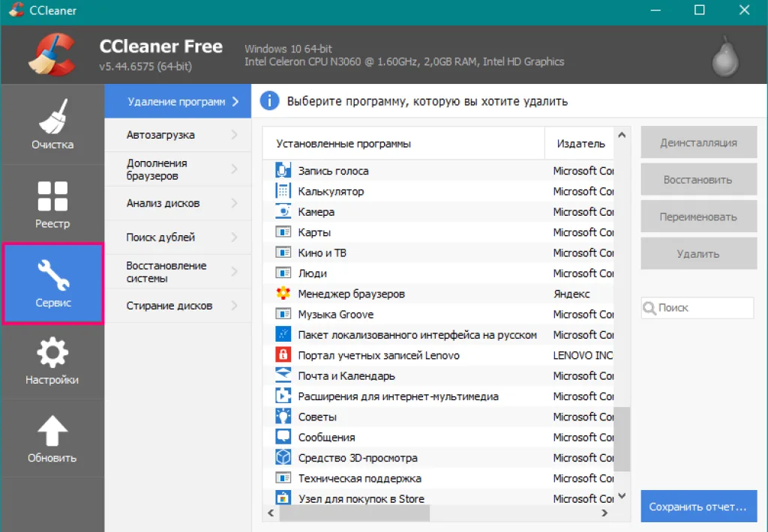Click the CCleaner logo in the header
This screenshot has height=532, width=768.
[53, 55]
